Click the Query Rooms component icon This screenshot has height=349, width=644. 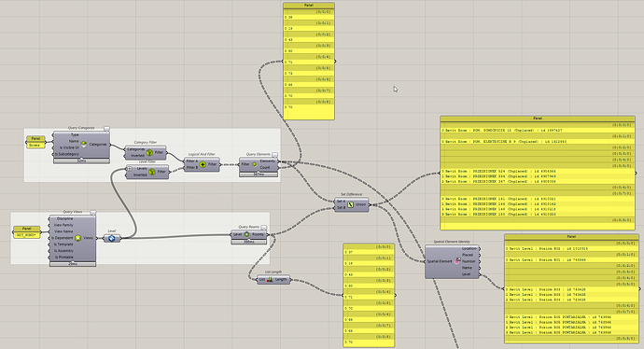(x=246, y=234)
